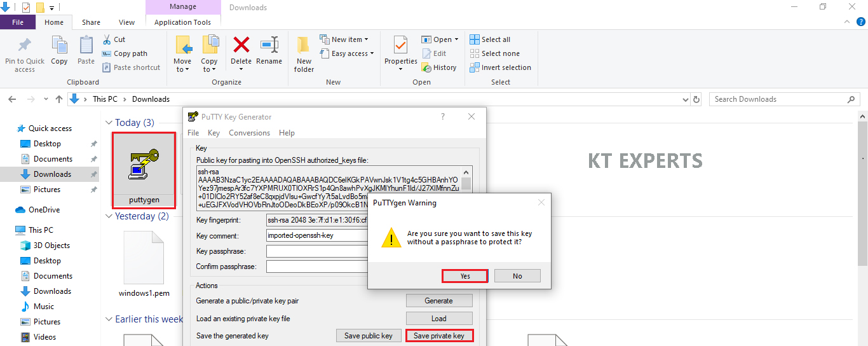Select the puttygen file icon

[x=144, y=170]
